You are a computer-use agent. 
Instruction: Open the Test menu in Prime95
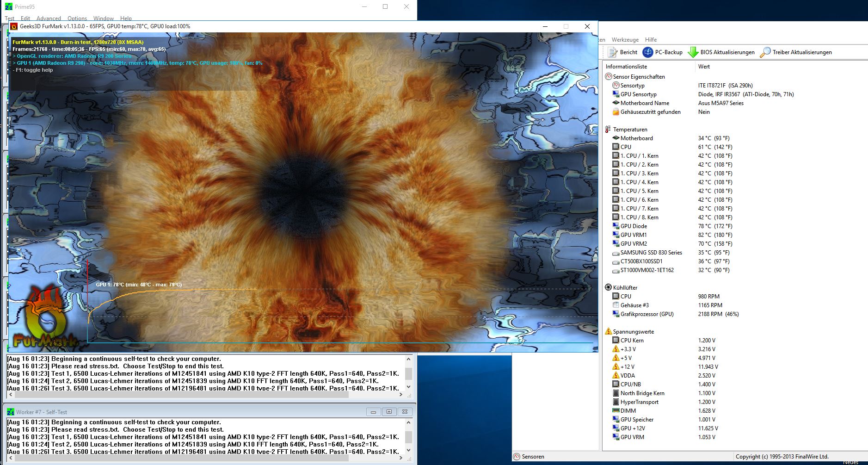10,19
